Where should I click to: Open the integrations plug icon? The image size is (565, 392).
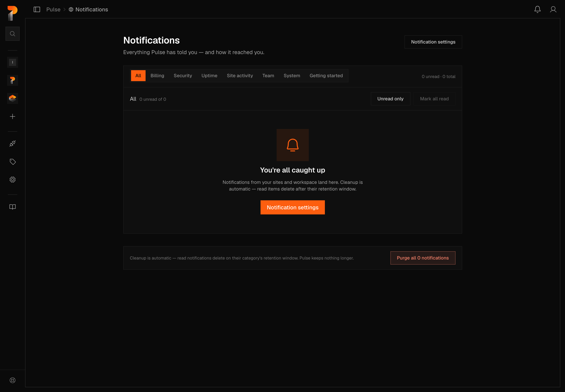coord(13,143)
